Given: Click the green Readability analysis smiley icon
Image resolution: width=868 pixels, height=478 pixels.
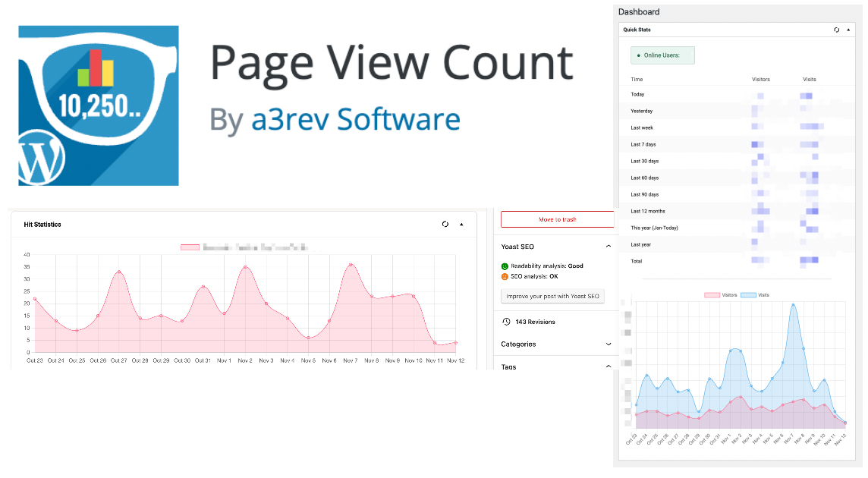Looking at the screenshot, I should [505, 266].
